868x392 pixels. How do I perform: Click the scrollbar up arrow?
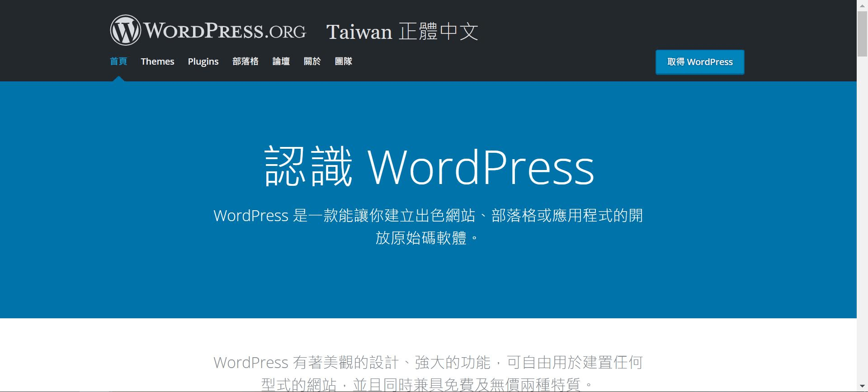point(862,5)
